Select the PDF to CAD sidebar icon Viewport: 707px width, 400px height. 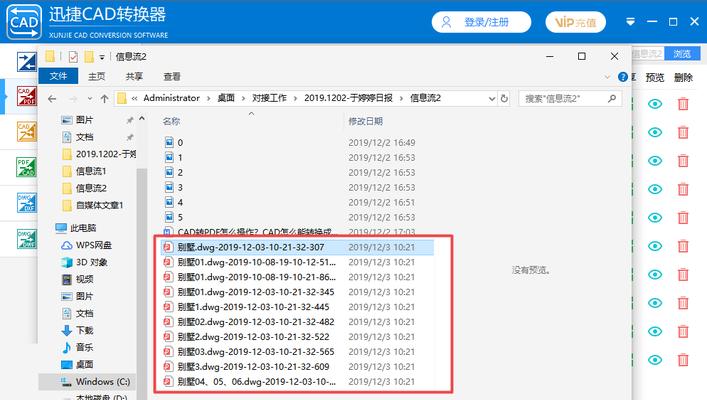(x=26, y=167)
